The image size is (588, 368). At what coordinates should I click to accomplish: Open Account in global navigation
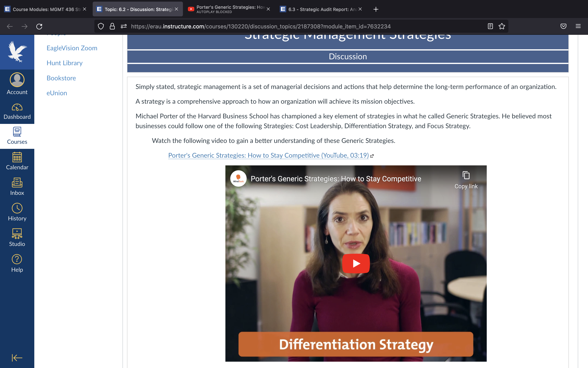pyautogui.click(x=17, y=83)
